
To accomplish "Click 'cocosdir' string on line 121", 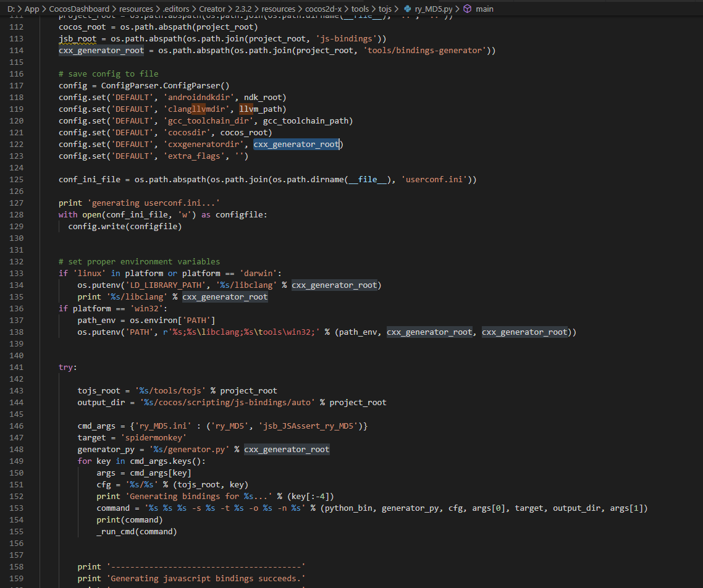I will (x=187, y=133).
